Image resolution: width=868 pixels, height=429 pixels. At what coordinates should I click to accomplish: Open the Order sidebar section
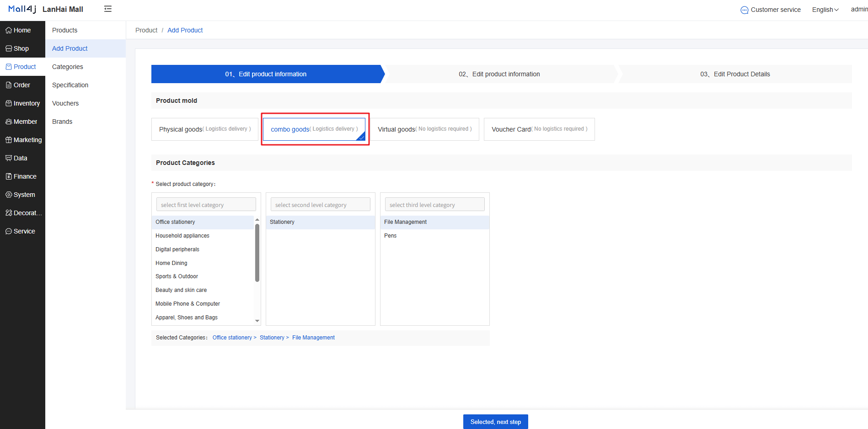(22, 85)
